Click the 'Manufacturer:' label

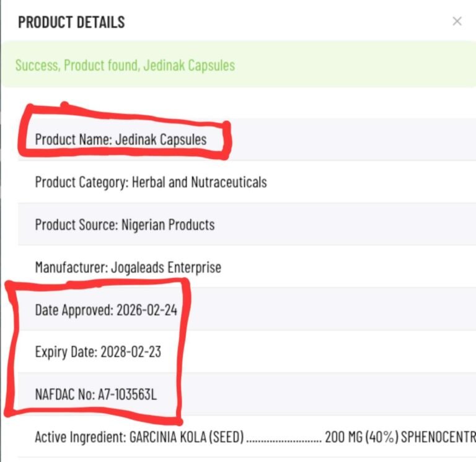coord(72,268)
